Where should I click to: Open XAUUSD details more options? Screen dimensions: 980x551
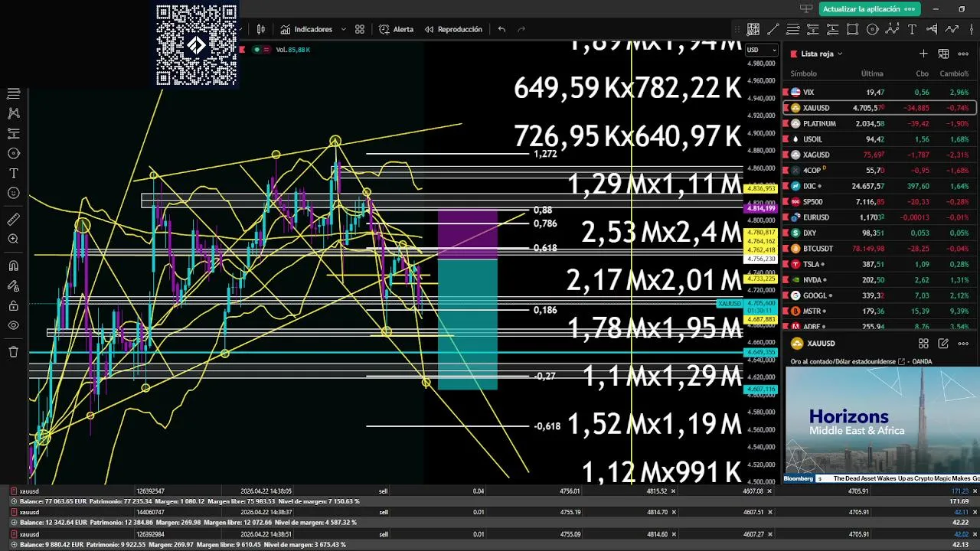pyautogui.click(x=963, y=344)
